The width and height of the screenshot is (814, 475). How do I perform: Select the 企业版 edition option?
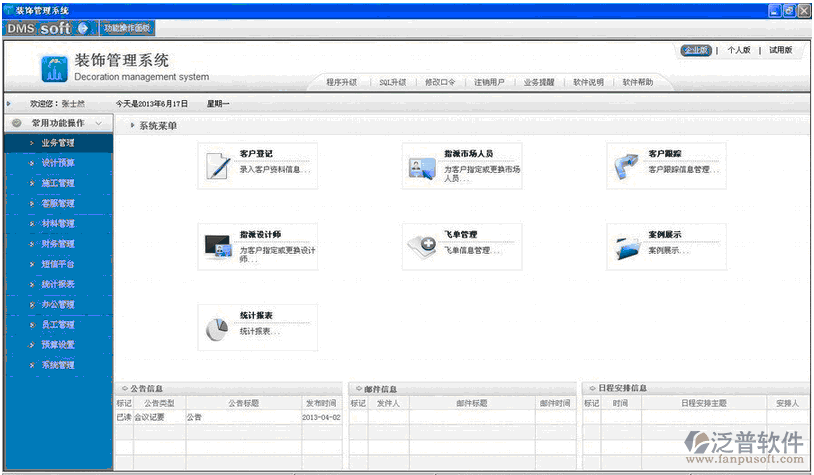click(x=695, y=50)
